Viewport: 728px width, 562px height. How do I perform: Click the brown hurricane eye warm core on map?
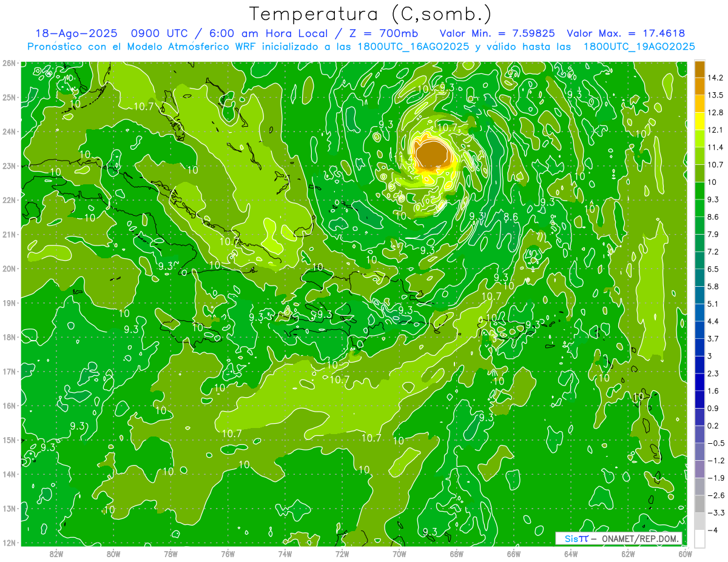coord(433,153)
